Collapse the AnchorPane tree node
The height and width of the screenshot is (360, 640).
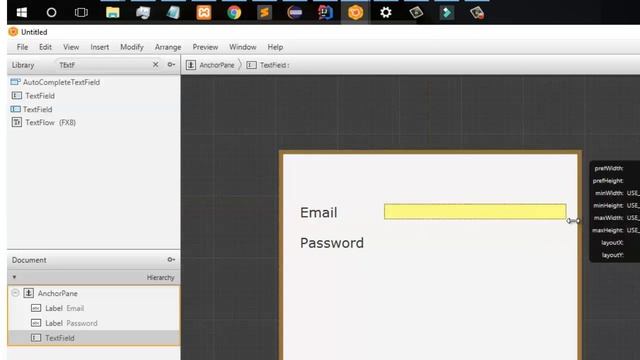[x=15, y=293]
